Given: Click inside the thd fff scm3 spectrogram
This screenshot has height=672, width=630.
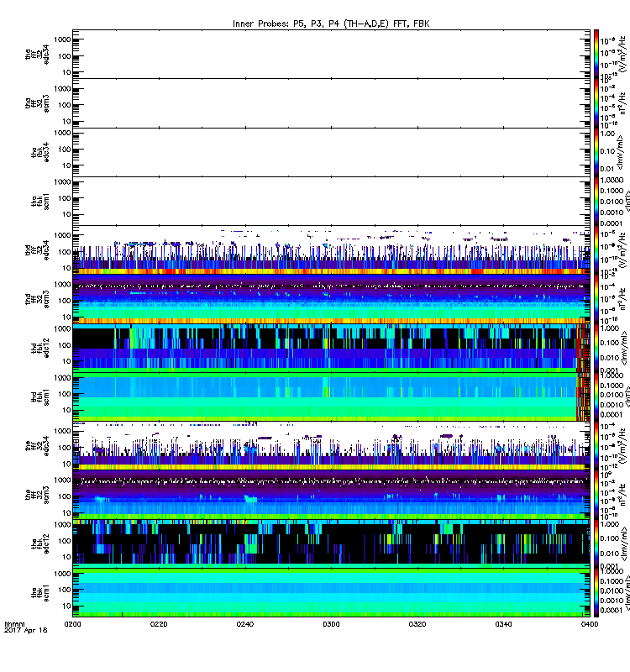Looking at the screenshot, I should pyautogui.click(x=331, y=299).
